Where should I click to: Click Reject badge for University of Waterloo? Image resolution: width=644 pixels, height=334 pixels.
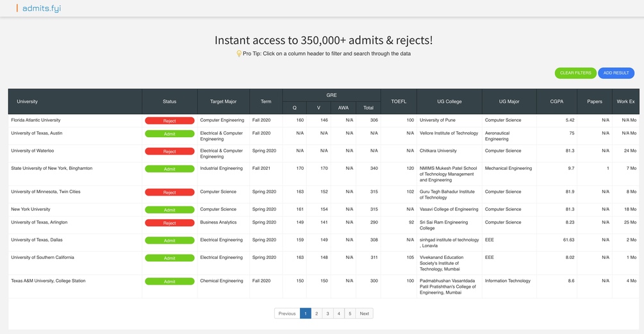pos(170,151)
